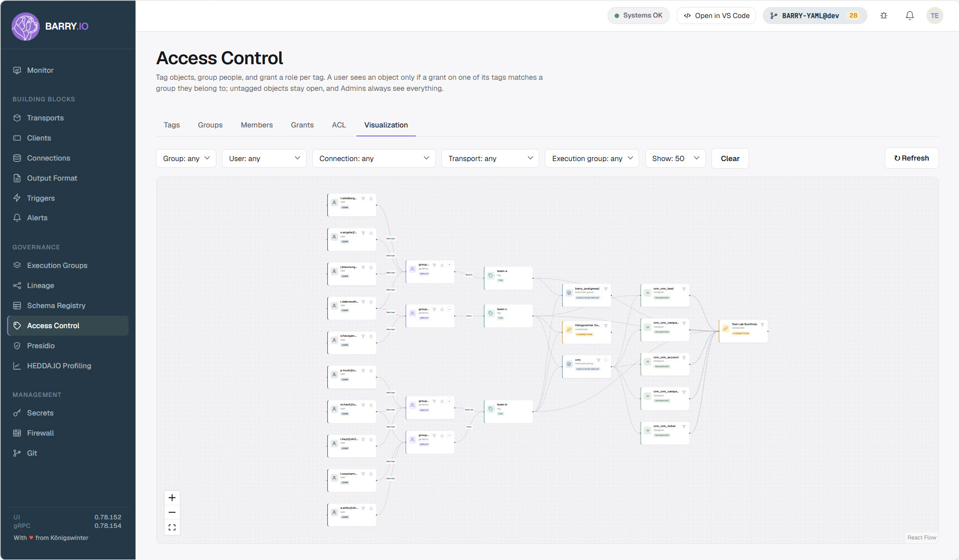
Task: Click the zoom out minus control
Action: [x=172, y=512]
